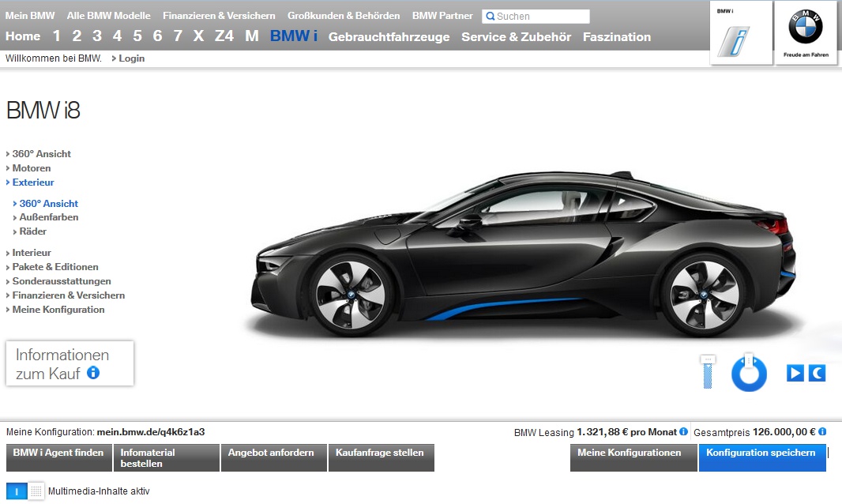Click the circular rotation dial control

pyautogui.click(x=749, y=374)
